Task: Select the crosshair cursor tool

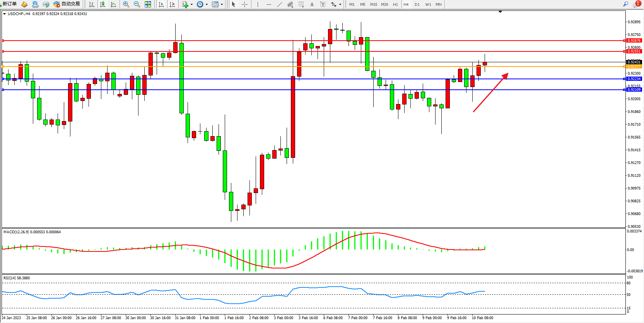Action: (x=244, y=4)
